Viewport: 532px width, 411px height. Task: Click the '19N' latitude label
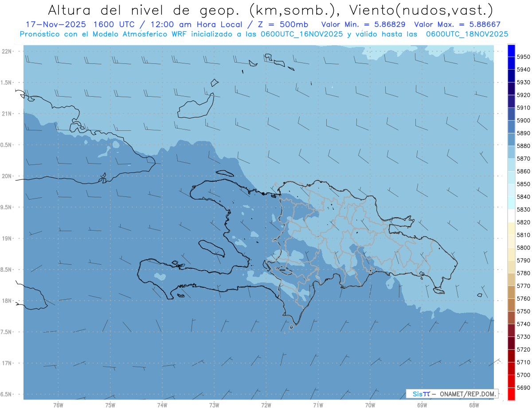pos(6,238)
